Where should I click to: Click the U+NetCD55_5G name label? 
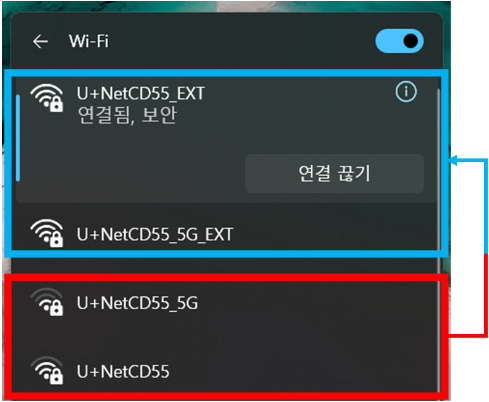pos(137,303)
